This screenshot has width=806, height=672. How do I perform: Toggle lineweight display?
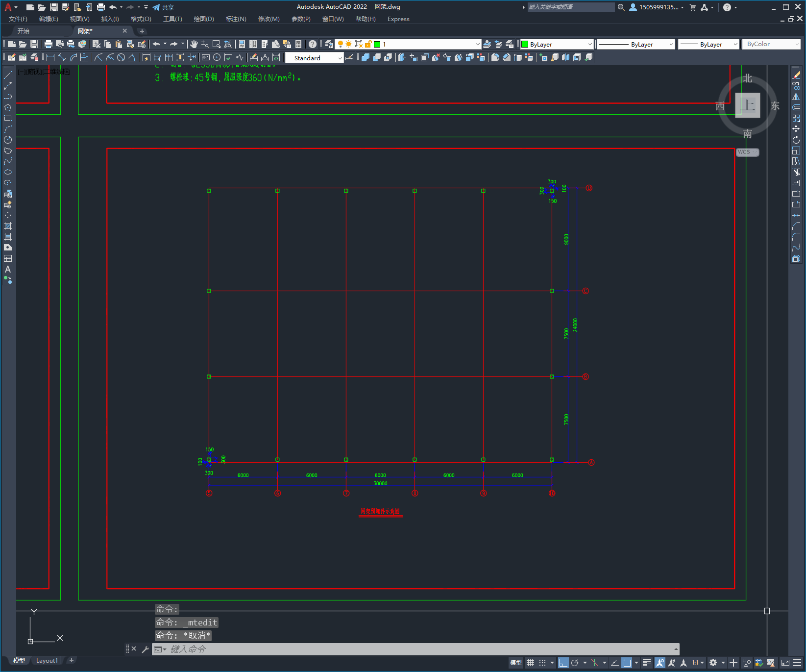pyautogui.click(x=647, y=663)
